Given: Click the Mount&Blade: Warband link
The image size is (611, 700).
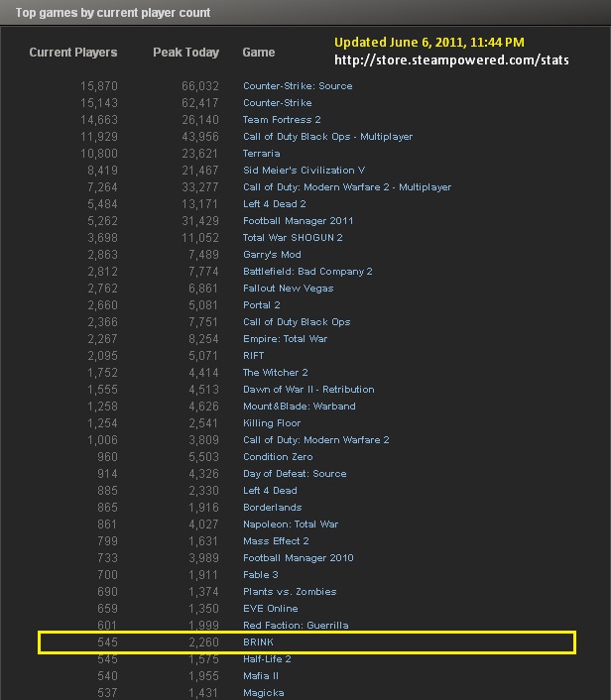Looking at the screenshot, I should pyautogui.click(x=299, y=407).
